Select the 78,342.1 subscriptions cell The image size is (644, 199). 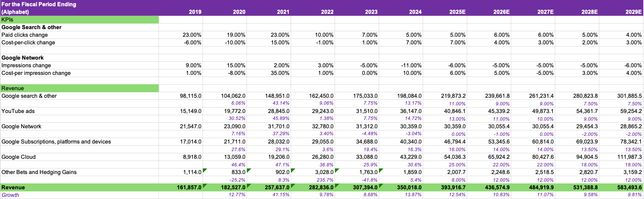[631, 142]
